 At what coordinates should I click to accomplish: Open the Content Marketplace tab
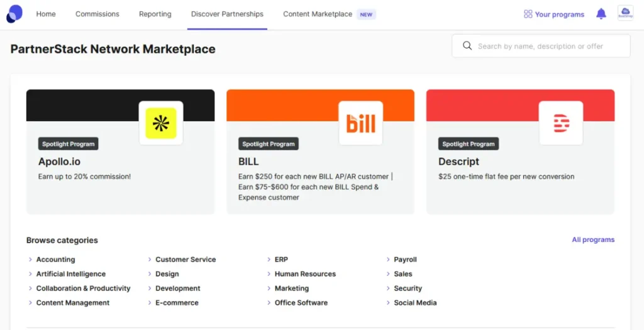click(x=318, y=14)
